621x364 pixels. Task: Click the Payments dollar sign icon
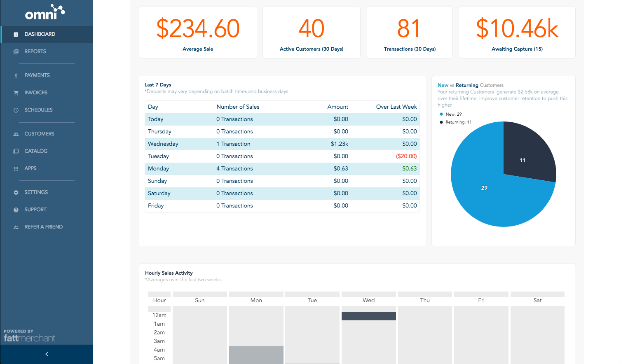pyautogui.click(x=16, y=76)
